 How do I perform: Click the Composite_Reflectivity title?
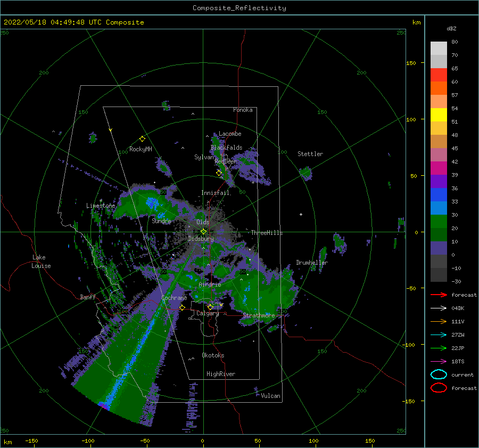[240, 8]
